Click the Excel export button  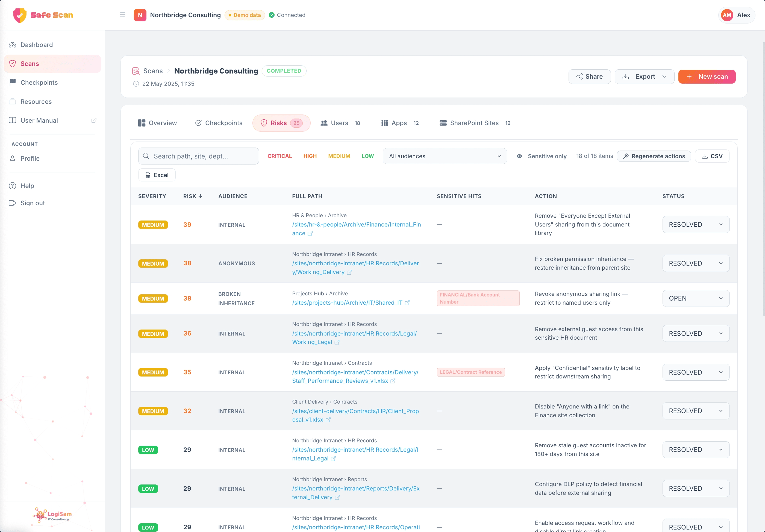(x=157, y=175)
